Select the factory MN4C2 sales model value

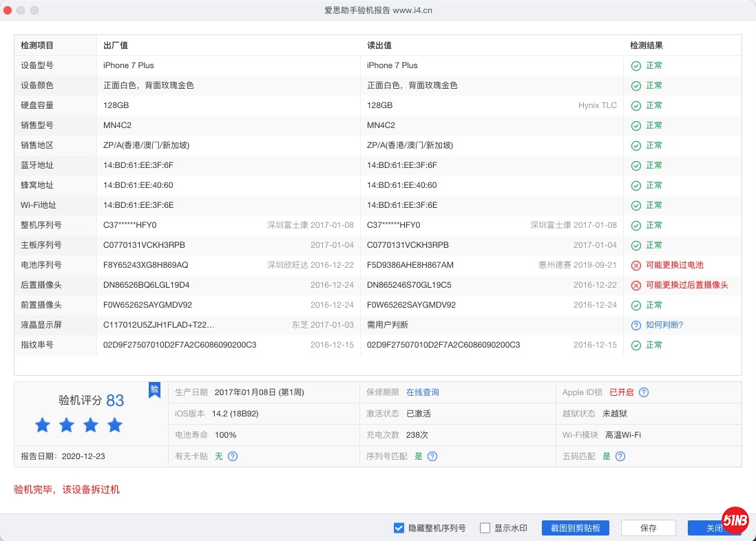117,125
